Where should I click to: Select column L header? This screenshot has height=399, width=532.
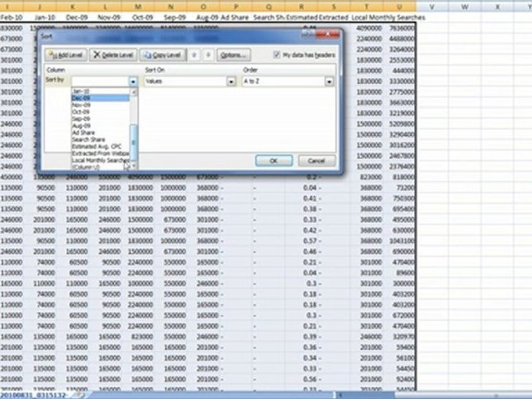click(x=105, y=7)
